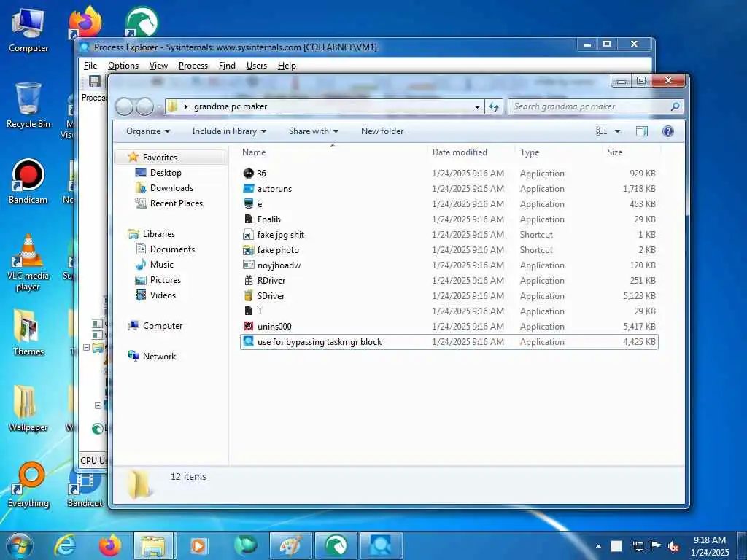The image size is (747, 560).
Task: Select the unins000 application file
Action: pyautogui.click(x=449, y=326)
